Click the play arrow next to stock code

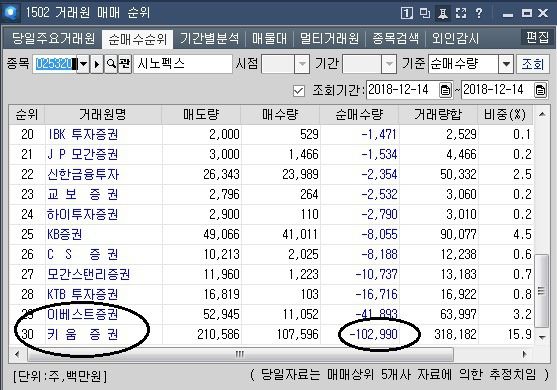coord(97,64)
